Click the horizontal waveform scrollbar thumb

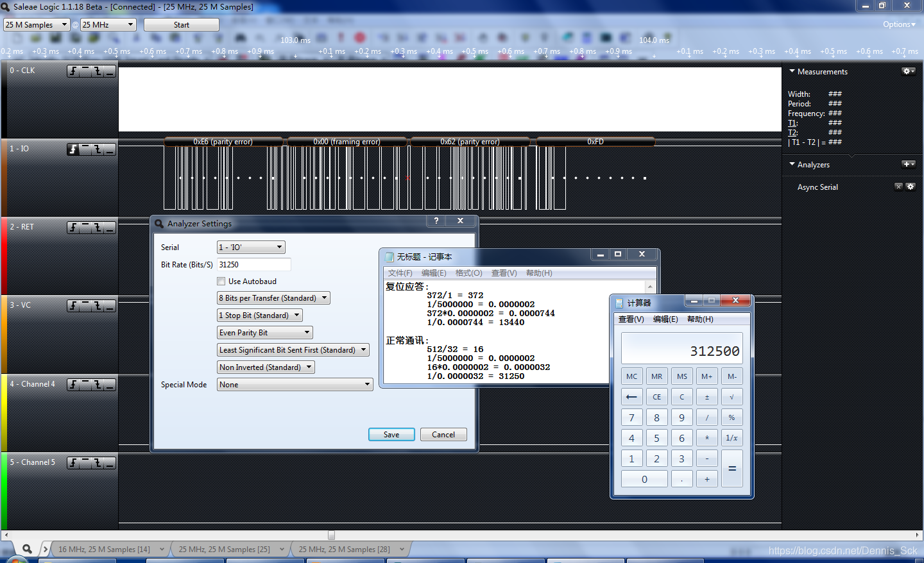click(x=331, y=535)
